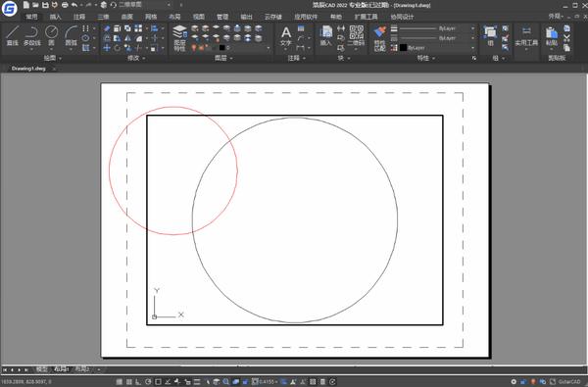Viewport: 588px width, 387px height.
Task: Click New file icon in quick access toolbar
Action: [25, 5]
